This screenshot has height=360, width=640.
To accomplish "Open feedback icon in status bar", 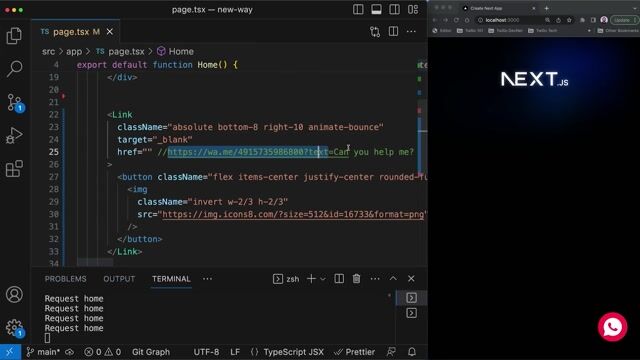I will (391, 351).
